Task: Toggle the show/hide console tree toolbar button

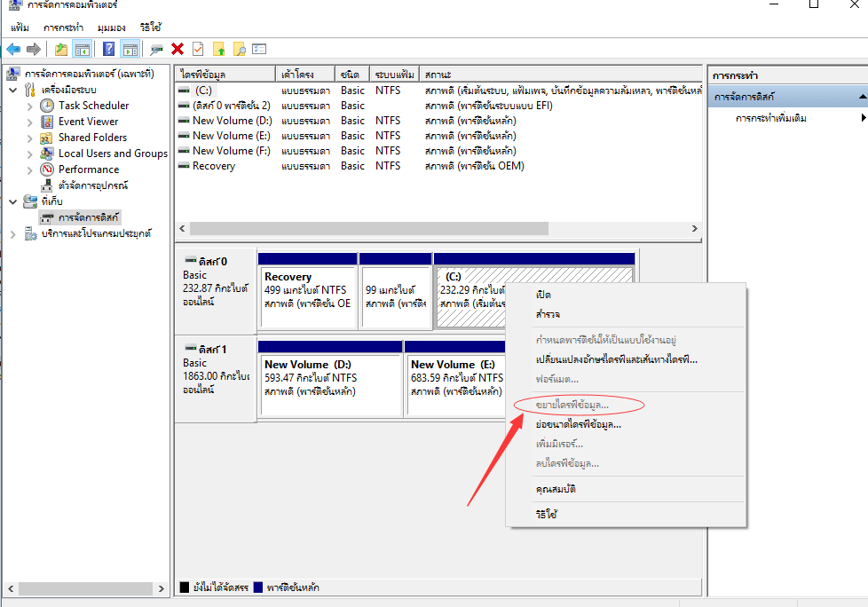Action: click(x=82, y=49)
